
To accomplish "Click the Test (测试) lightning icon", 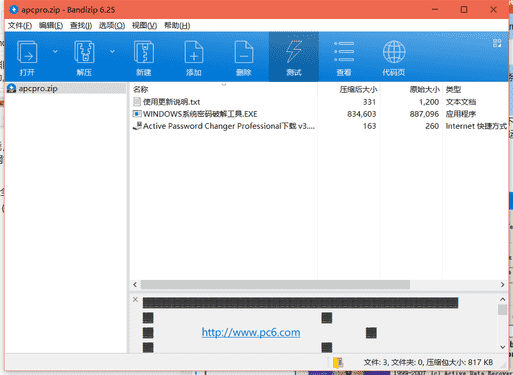I will [294, 51].
